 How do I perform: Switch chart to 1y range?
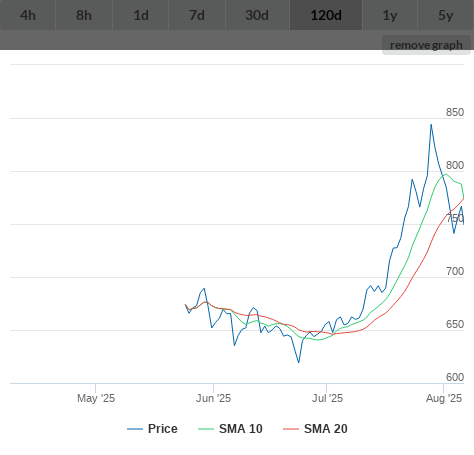point(390,15)
